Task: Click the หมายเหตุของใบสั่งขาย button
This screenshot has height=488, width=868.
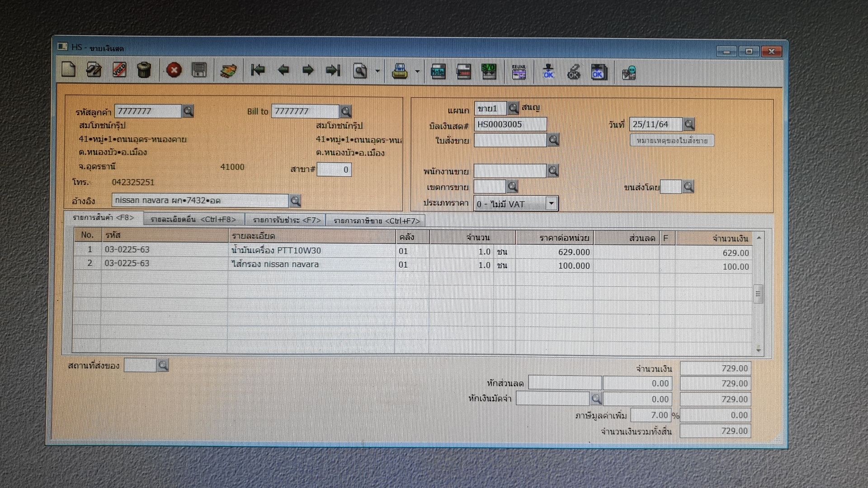Action: 672,141
